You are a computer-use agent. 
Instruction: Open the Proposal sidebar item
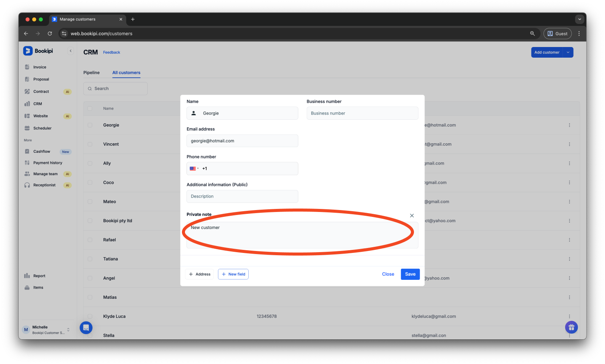[41, 79]
